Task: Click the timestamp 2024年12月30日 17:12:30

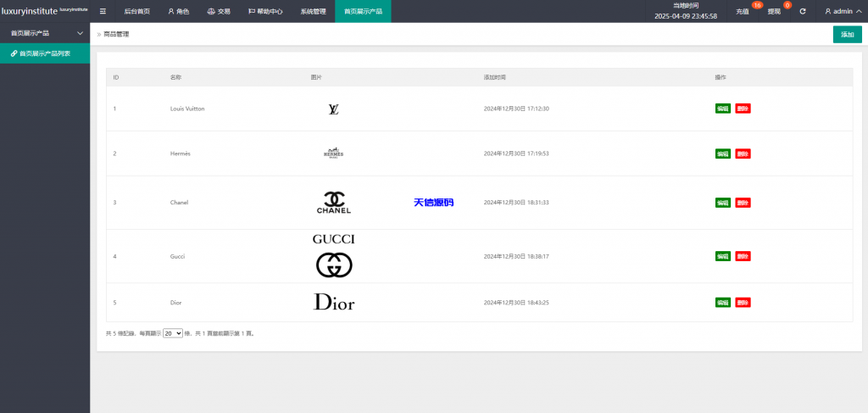Action: click(516, 109)
